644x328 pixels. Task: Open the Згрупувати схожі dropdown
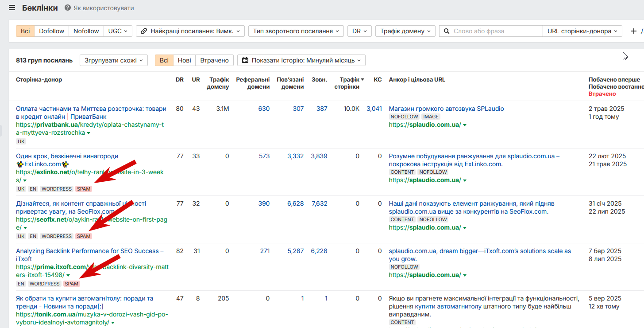(x=114, y=60)
